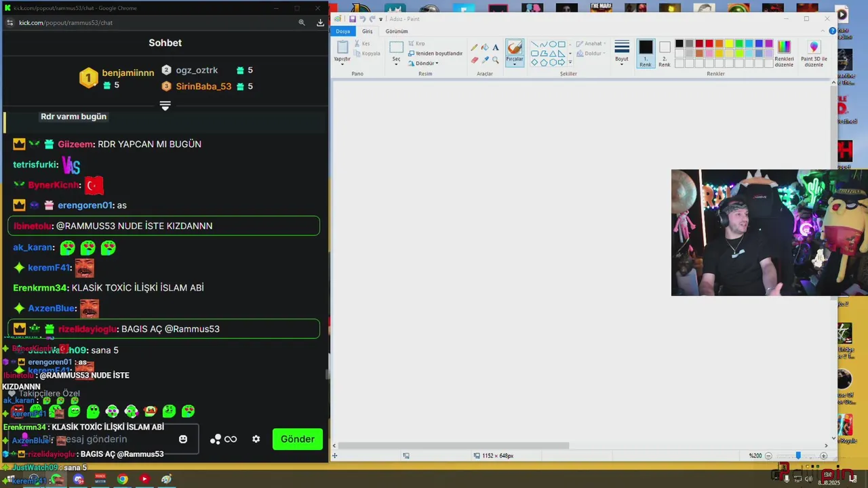
Task: Click username benjamiinnn in leaderboard
Action: click(x=128, y=73)
